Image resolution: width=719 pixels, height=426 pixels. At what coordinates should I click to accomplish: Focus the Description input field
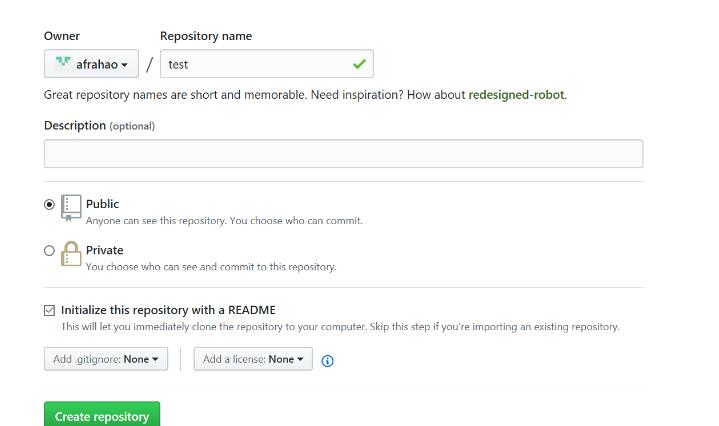tap(343, 154)
